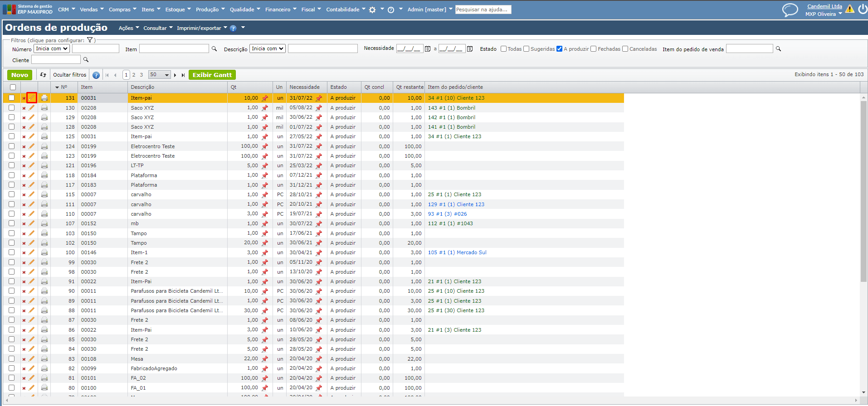Click the edit pencil for order 131
Screen dimensions: 868x406
tap(32, 98)
